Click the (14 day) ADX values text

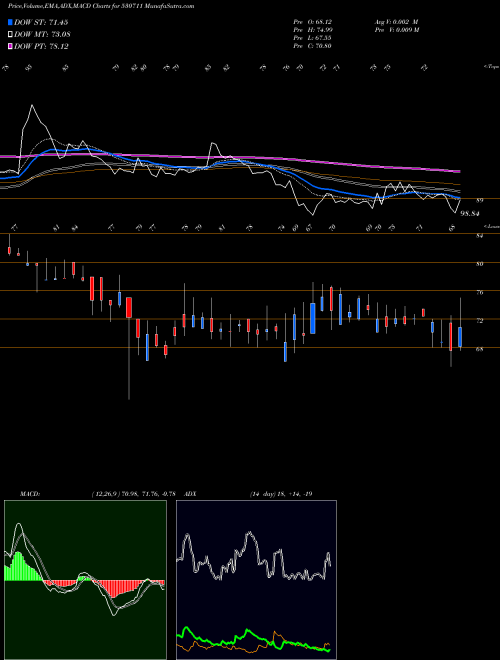click(280, 494)
